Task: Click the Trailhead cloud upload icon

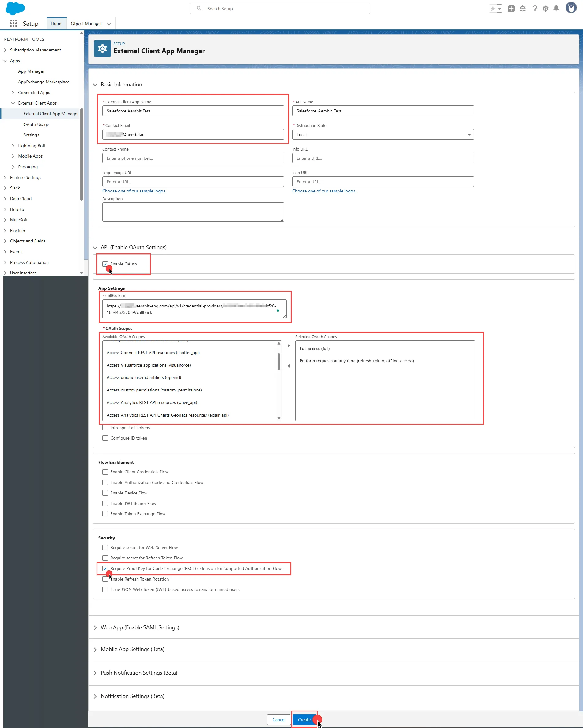Action: click(x=523, y=9)
